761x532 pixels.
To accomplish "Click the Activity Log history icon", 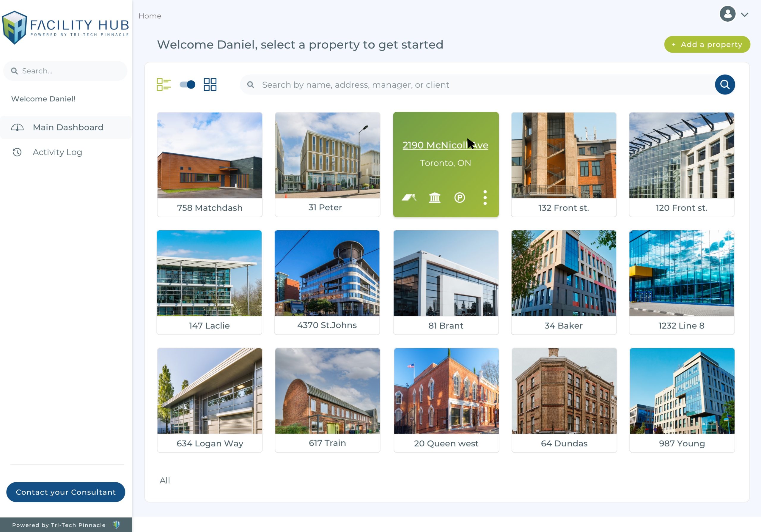I will (17, 152).
